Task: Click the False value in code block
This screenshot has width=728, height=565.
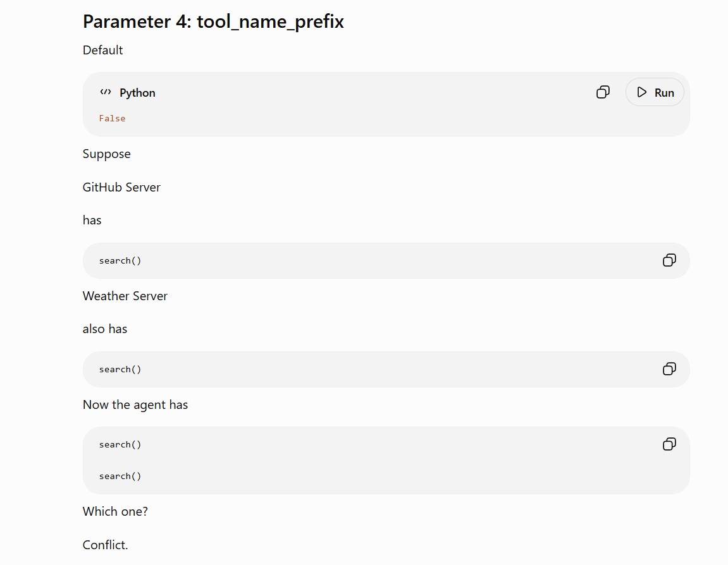Action: click(x=113, y=118)
